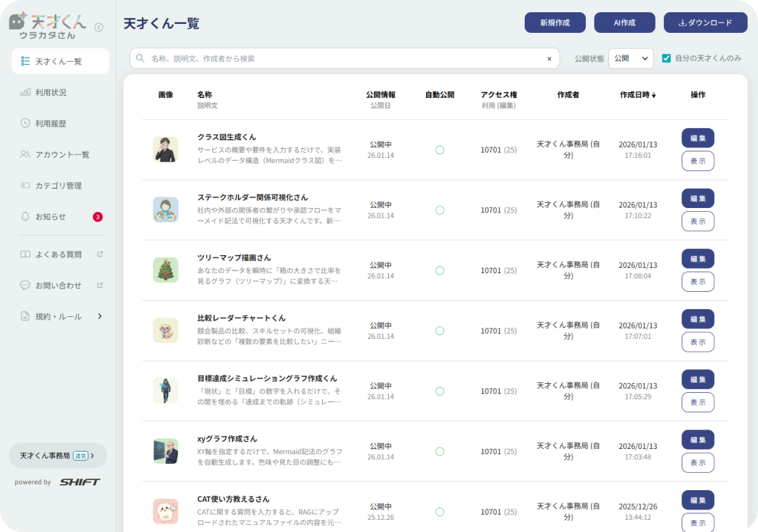The height and width of the screenshot is (532, 758).
Task: Clear the search box with the x icon
Action: click(x=549, y=59)
